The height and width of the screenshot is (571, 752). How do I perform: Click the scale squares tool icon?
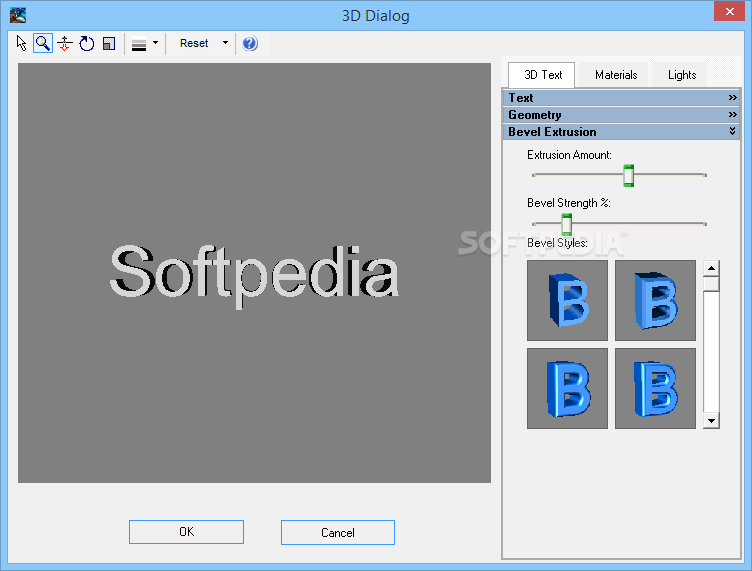click(109, 43)
